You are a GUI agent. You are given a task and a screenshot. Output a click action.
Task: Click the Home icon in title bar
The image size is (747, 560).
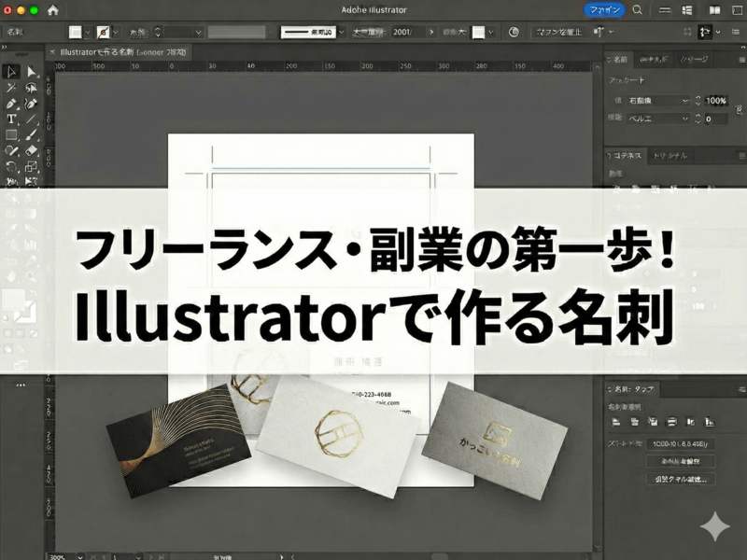point(52,10)
